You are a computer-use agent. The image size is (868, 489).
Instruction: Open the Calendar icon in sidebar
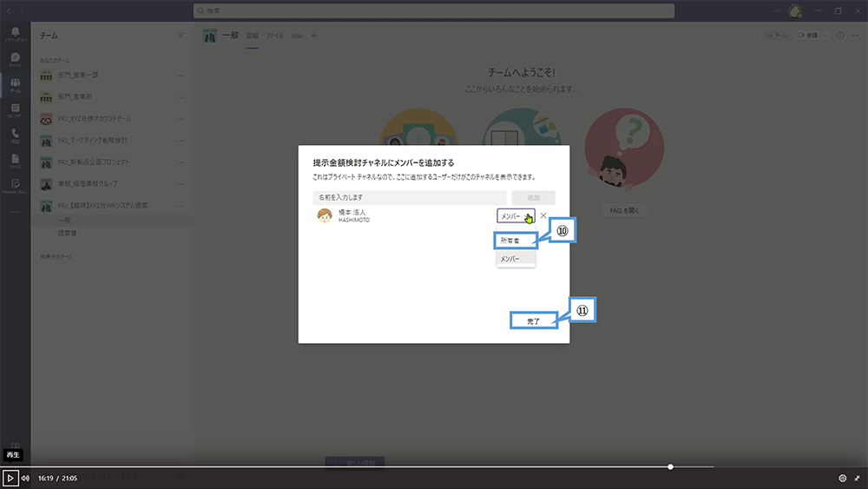click(15, 110)
